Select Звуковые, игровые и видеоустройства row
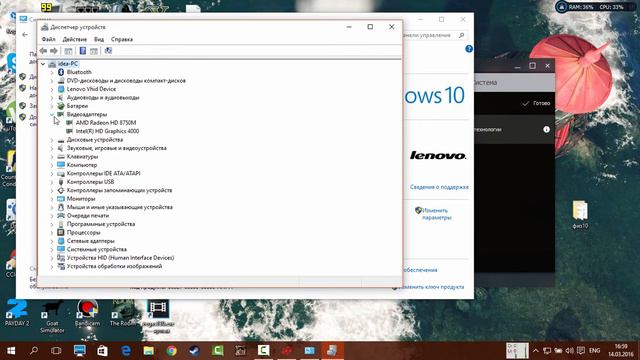Screen dimensions: 640x360 (116, 148)
